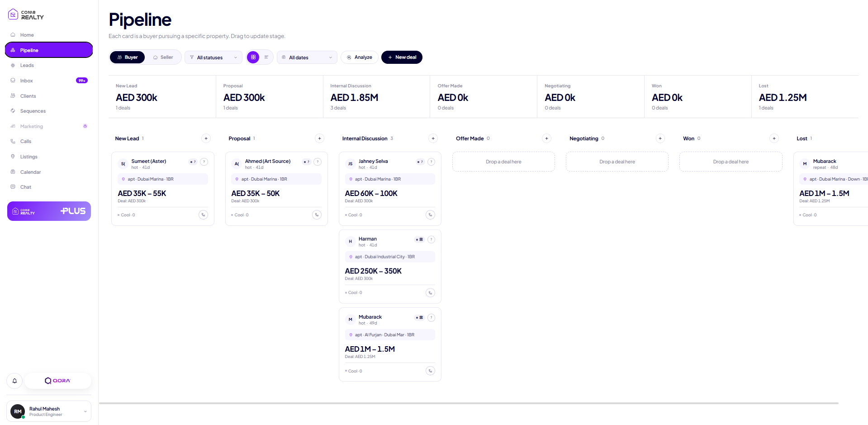The image size is (868, 425).
Task: Add a deal to New Lead column
Action: click(206, 138)
